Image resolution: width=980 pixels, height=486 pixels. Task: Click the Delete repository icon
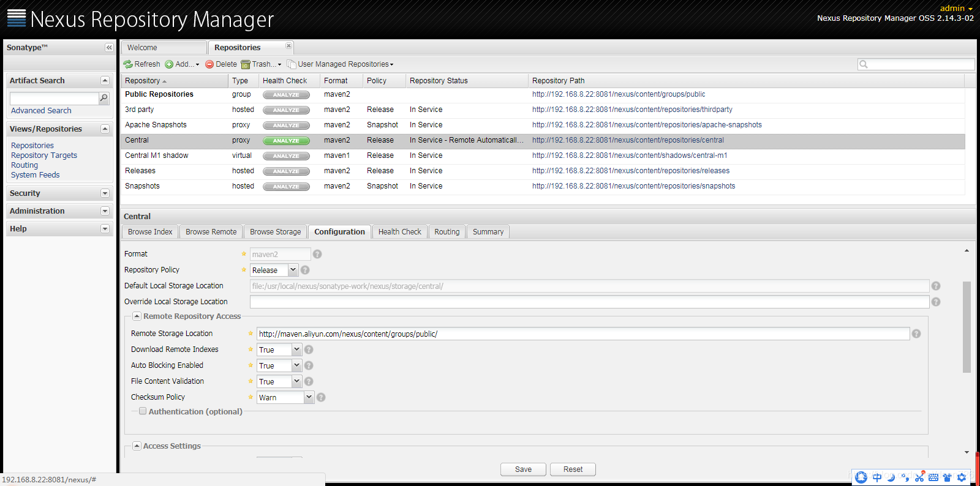[209, 64]
